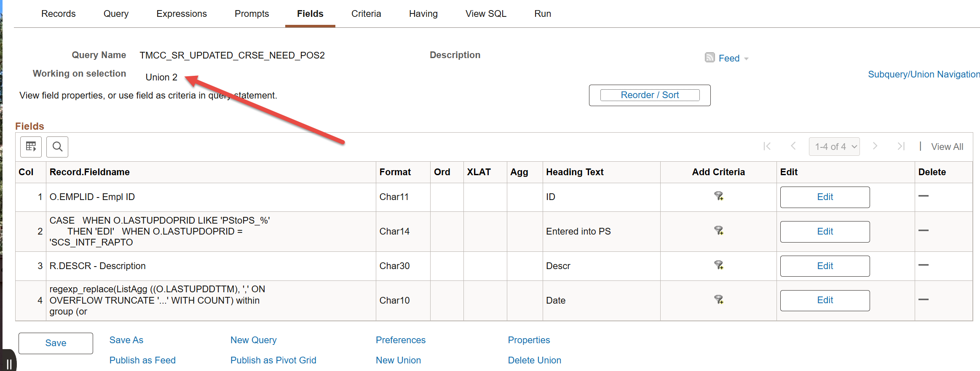
Task: Open Subquery/Union Navigation link
Action: [x=924, y=75]
